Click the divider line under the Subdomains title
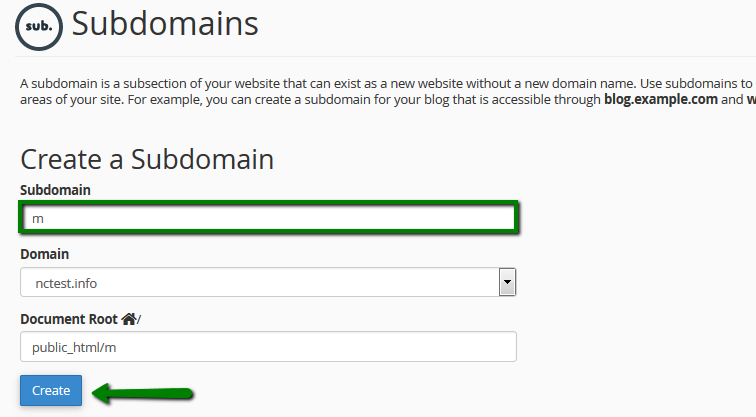The width and height of the screenshot is (756, 417). click(x=385, y=56)
